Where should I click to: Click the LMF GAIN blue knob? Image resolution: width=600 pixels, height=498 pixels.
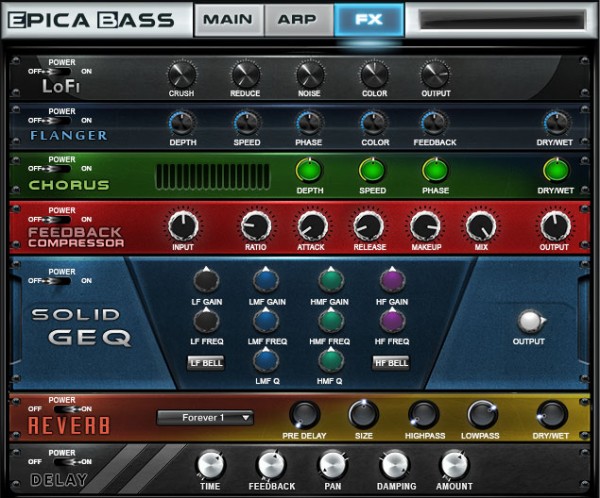tap(266, 281)
